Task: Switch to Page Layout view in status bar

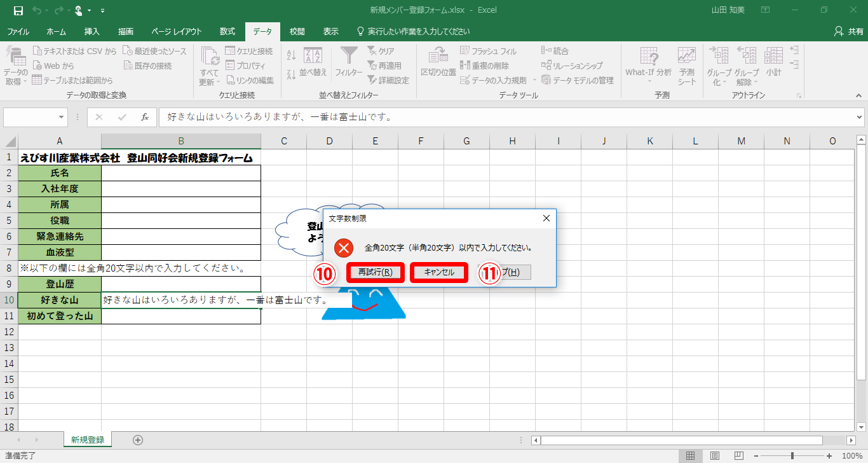Action: coord(715,455)
